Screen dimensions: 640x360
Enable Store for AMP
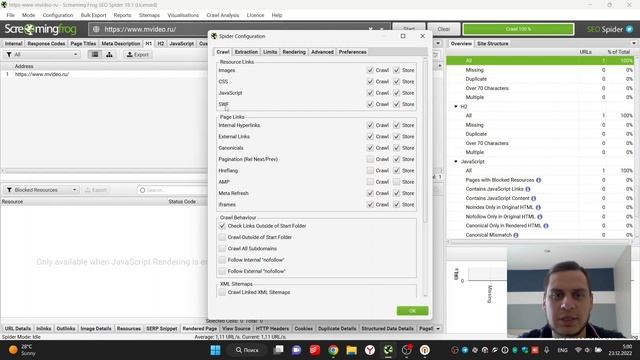[x=396, y=182]
